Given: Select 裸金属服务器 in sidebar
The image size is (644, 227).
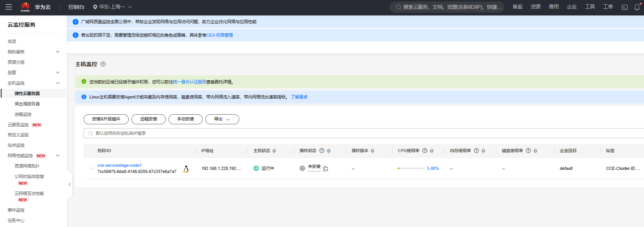Looking at the screenshot, I should [x=27, y=104].
